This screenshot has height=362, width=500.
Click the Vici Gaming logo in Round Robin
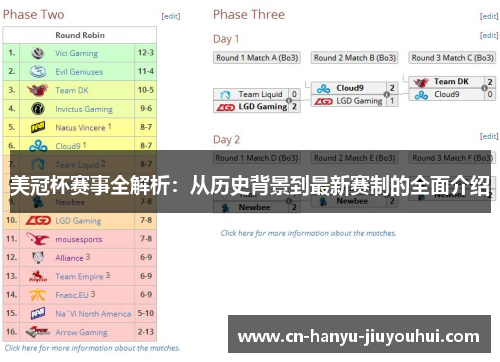click(38, 53)
